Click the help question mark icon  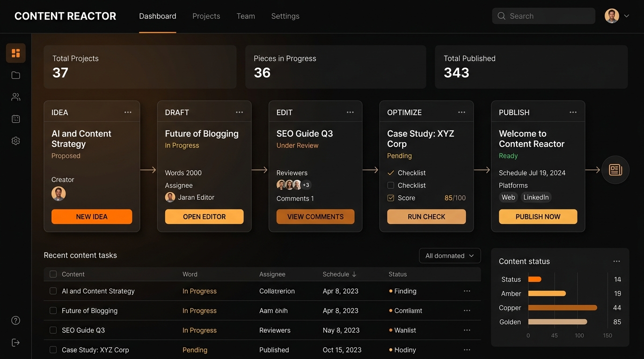[16, 320]
